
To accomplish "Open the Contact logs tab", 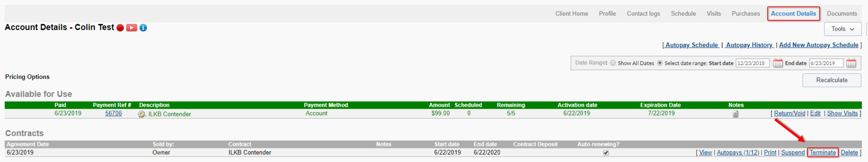I will (643, 14).
